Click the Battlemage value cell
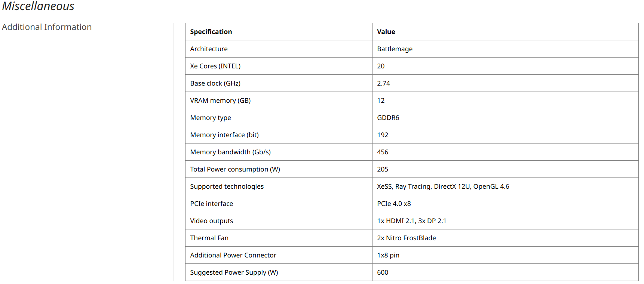 [x=395, y=49]
